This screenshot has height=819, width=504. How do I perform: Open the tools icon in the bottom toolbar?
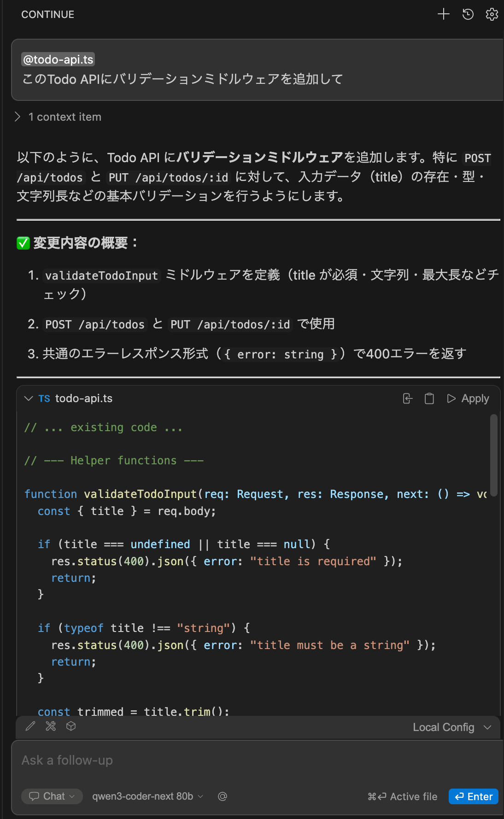click(x=51, y=727)
